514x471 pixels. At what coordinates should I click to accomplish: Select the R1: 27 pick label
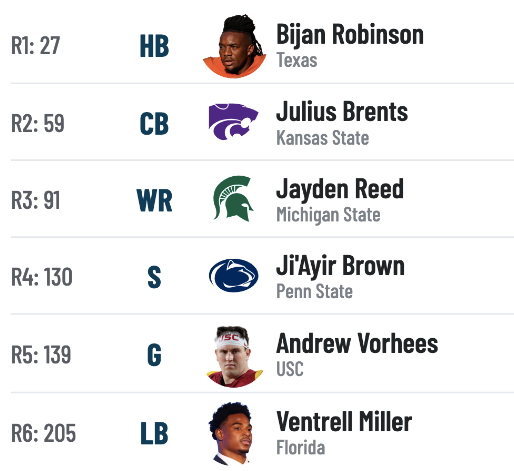(x=36, y=45)
